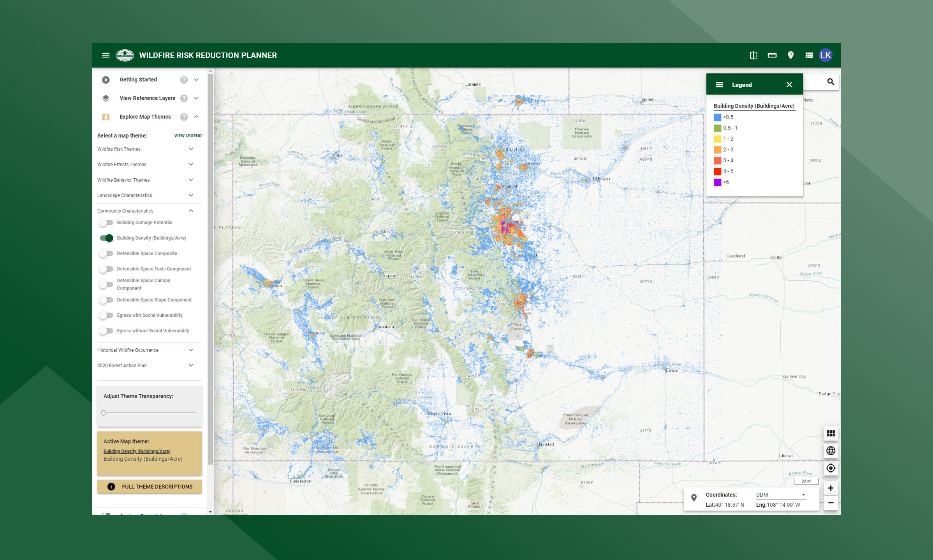Toggle the legend list icon in header
Image resolution: width=933 pixels, height=560 pixels.
[x=809, y=55]
